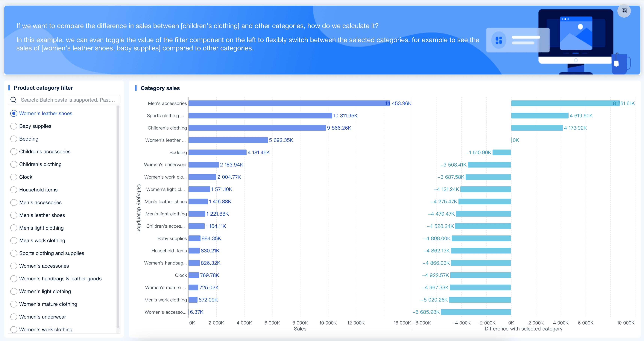644x341 pixels.
Task: Click the Category sales panel title
Action: 160,88
